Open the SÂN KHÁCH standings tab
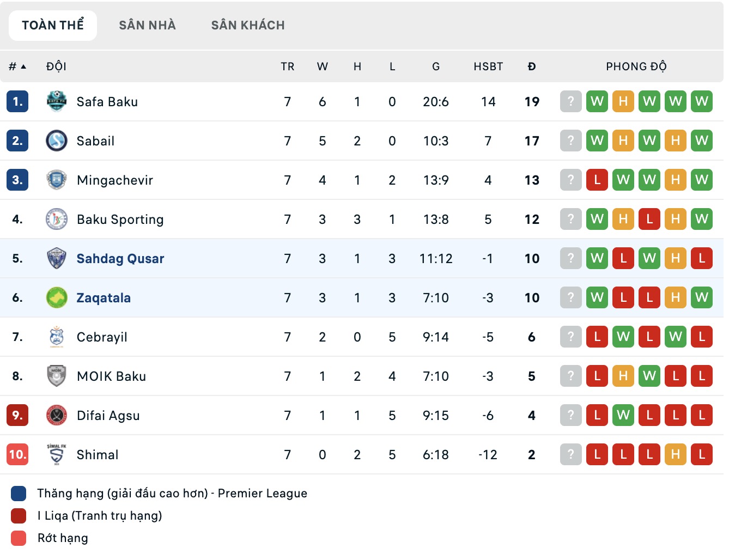This screenshot has width=729, height=560. coord(248,25)
